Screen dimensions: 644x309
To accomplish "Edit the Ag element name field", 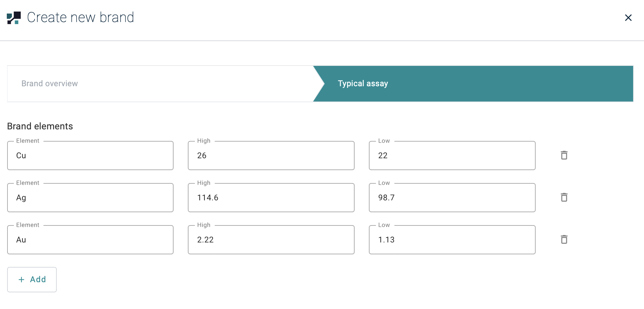I will 90,198.
